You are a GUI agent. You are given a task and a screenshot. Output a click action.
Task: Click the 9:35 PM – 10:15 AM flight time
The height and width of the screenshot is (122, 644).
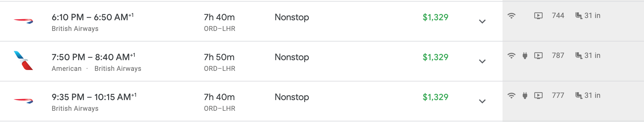[x=94, y=97]
